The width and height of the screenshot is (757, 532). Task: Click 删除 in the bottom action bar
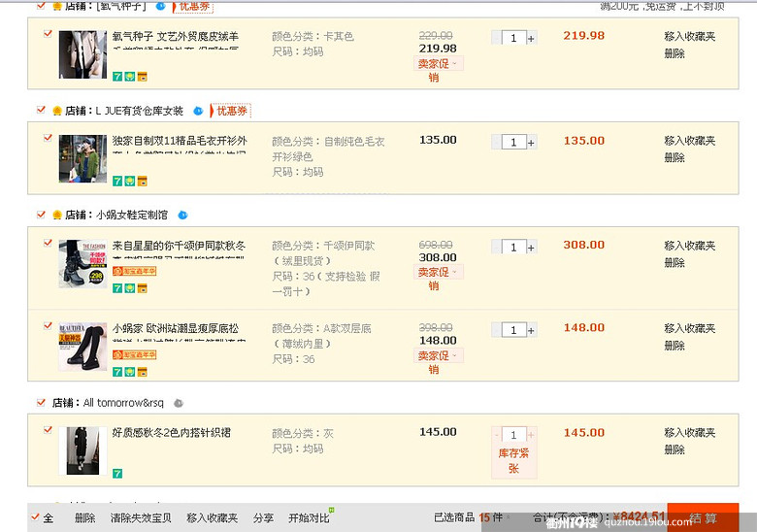pos(85,518)
